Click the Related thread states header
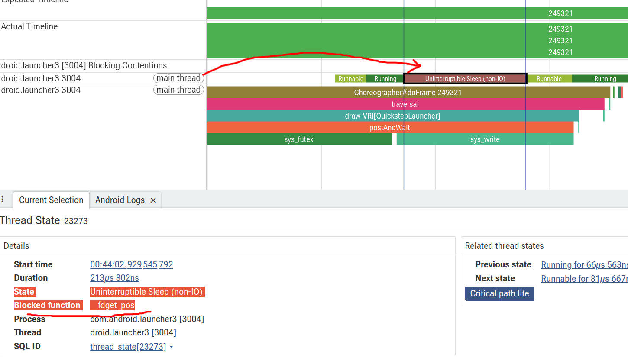 [504, 246]
